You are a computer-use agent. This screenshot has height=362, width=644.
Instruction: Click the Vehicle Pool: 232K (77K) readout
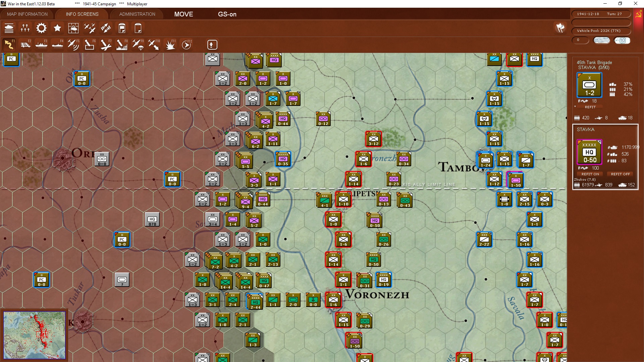coord(601,31)
